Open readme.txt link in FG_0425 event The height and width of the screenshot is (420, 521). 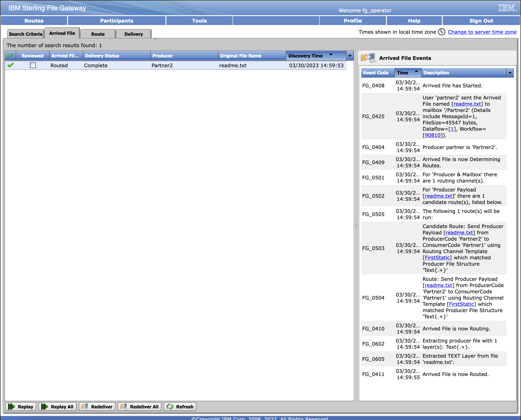(467, 104)
